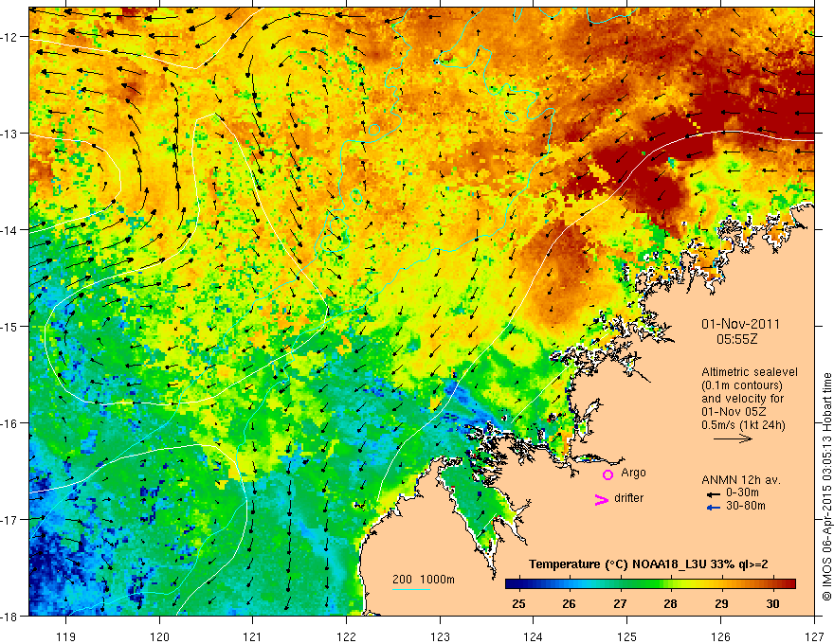Screen dimensions: 834x644
Task: Click the IMOS copyright timestamp text
Action: [827, 487]
